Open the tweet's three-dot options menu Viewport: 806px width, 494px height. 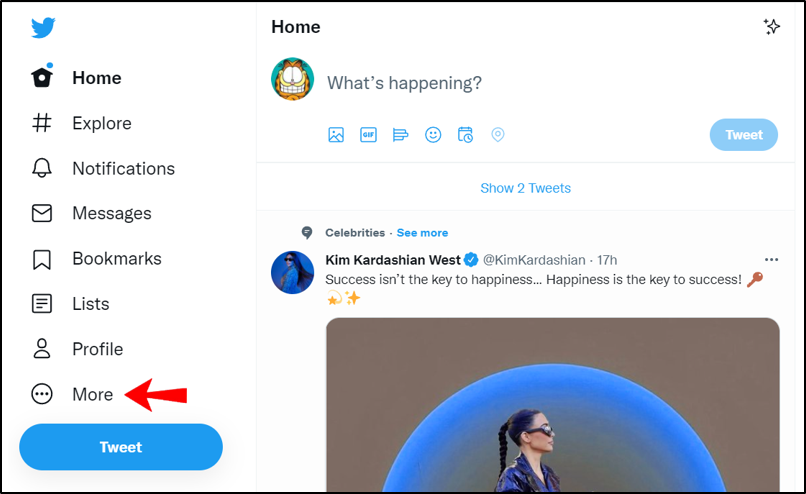771,260
